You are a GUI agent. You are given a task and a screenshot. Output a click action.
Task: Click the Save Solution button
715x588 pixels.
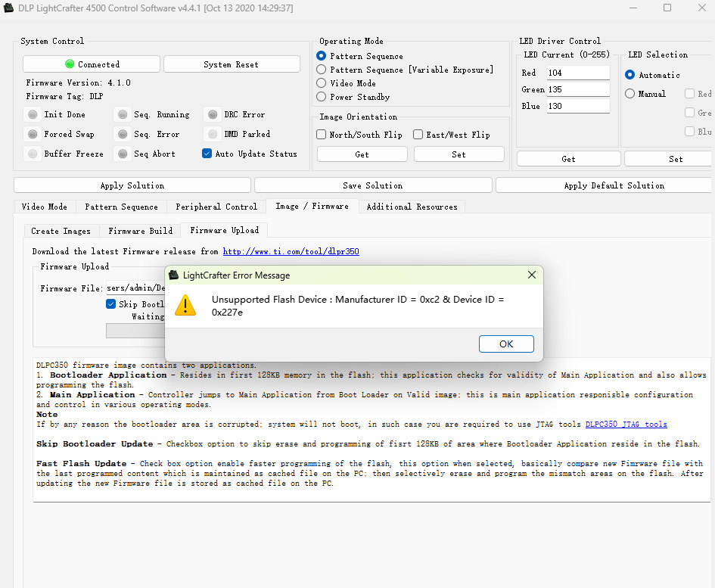click(373, 185)
